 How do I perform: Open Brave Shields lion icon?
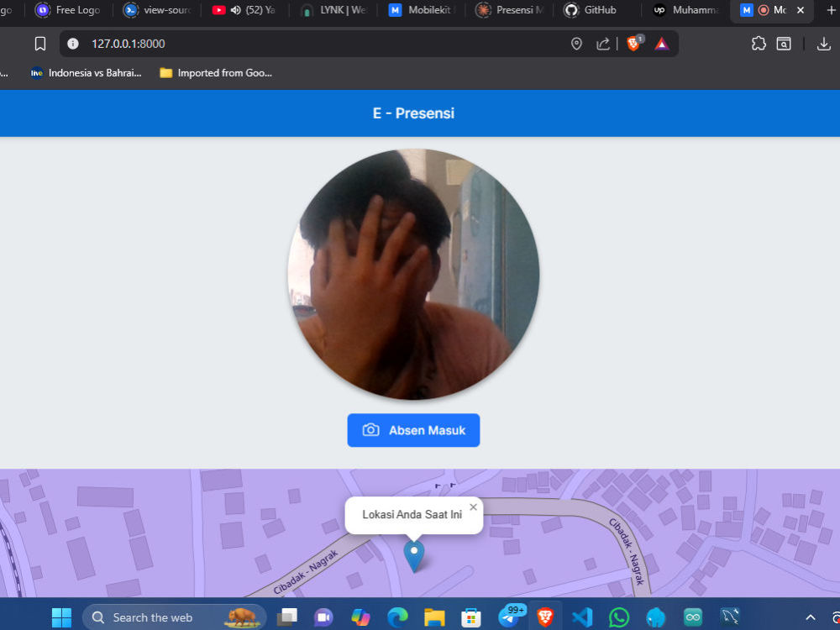point(633,44)
